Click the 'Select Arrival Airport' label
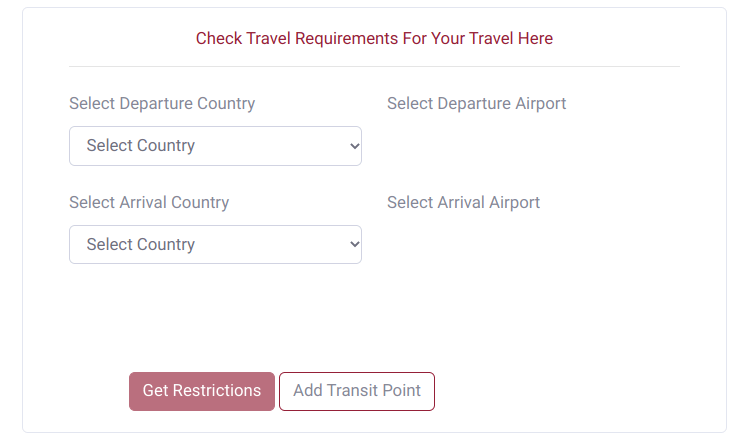The height and width of the screenshot is (446, 739). point(463,203)
